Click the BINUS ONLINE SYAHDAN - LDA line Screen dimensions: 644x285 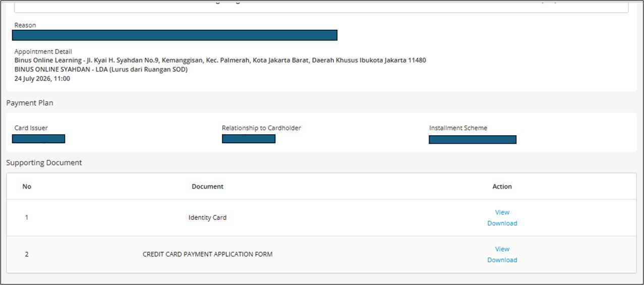[x=101, y=70]
